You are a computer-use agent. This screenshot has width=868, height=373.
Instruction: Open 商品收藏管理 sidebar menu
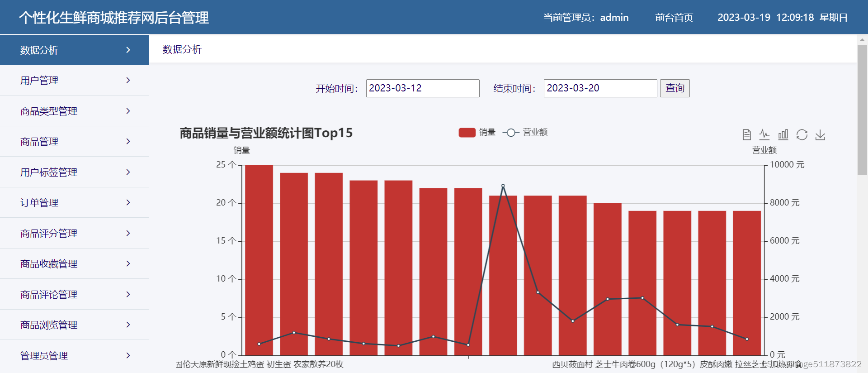click(x=75, y=263)
